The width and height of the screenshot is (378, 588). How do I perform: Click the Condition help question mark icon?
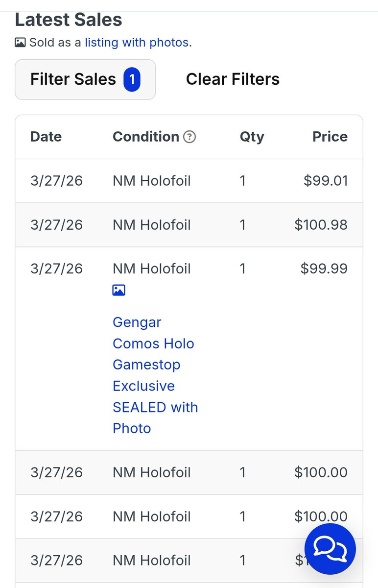[x=189, y=137]
